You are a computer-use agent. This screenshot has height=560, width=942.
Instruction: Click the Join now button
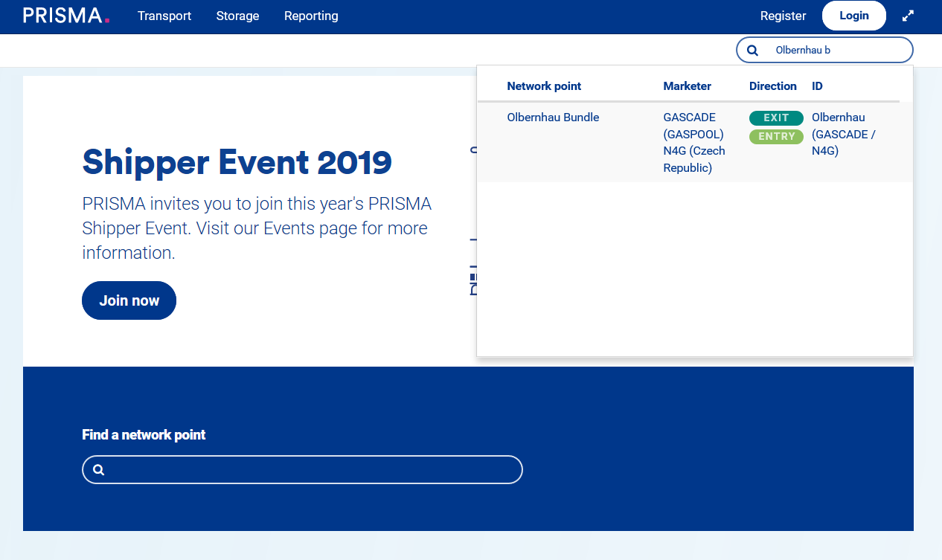coord(129,300)
